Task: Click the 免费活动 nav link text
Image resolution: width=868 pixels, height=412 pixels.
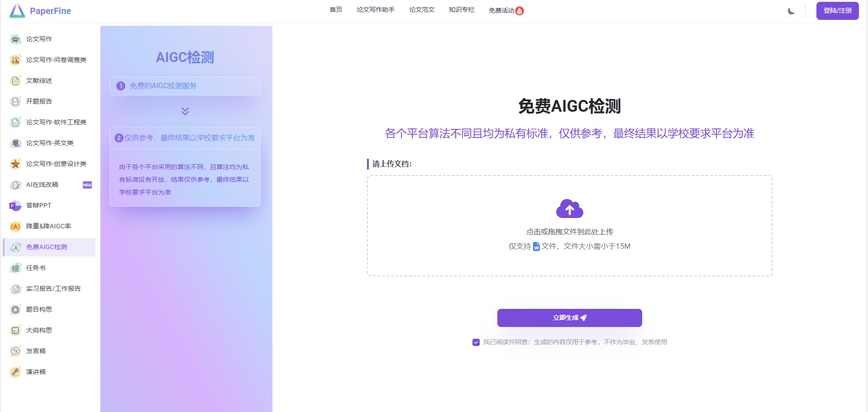Action: [501, 10]
